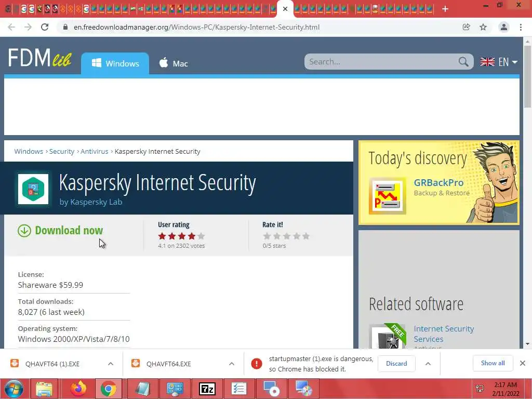
Task: Go forward to the next page
Action: coord(28,27)
